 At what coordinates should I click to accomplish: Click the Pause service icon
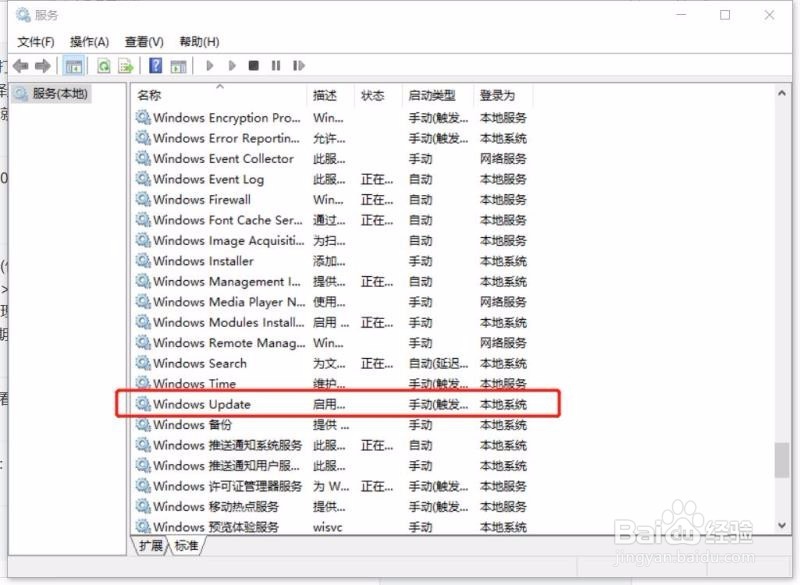coord(276,65)
